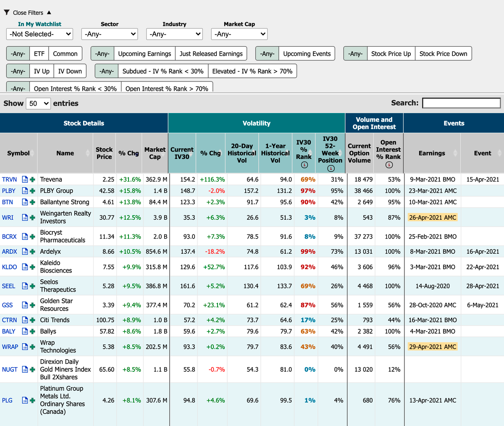Filter by Upcoming Events
The image size is (504, 426).
tap(307, 54)
